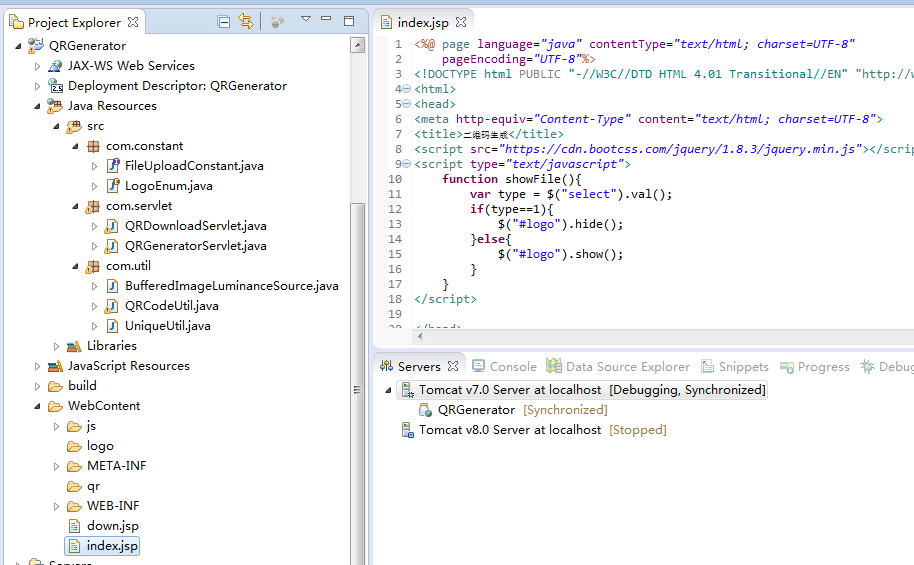Screen dimensions: 914x565
Task: Toggle Link with Editor in Project Explorer
Action: (246, 21)
